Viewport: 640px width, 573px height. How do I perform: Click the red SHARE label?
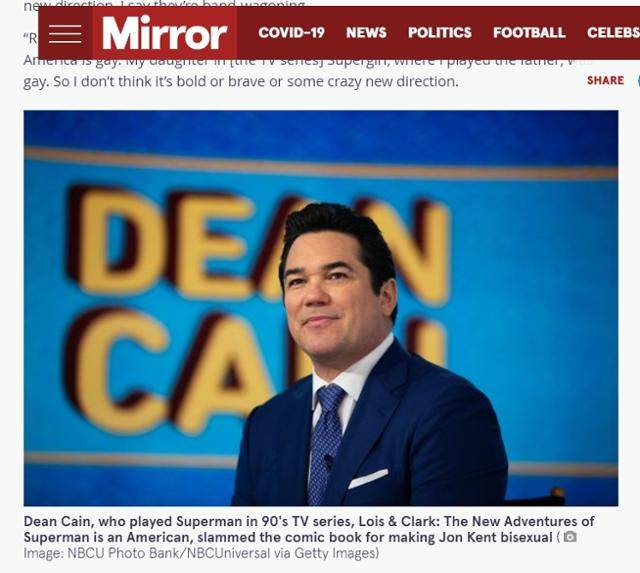pyautogui.click(x=605, y=80)
